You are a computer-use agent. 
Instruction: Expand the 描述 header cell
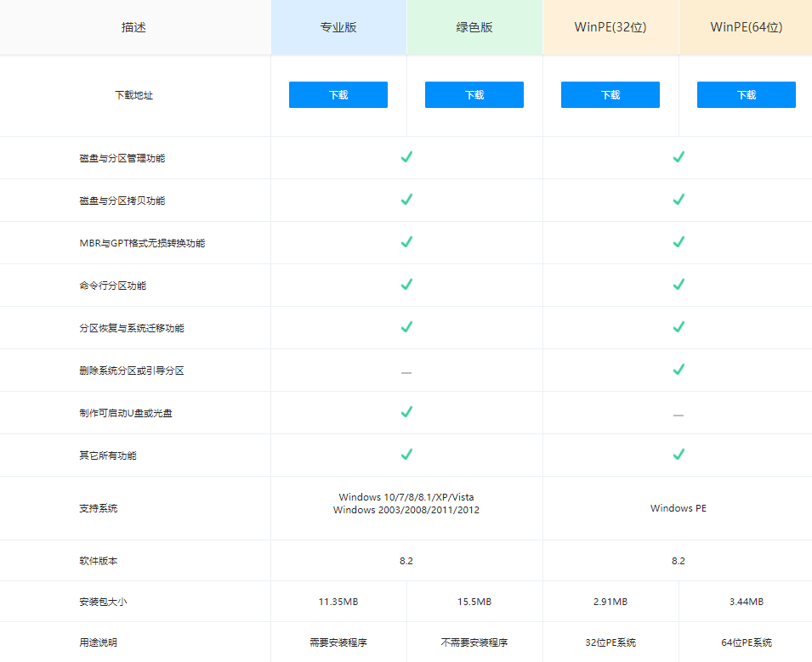(x=133, y=26)
